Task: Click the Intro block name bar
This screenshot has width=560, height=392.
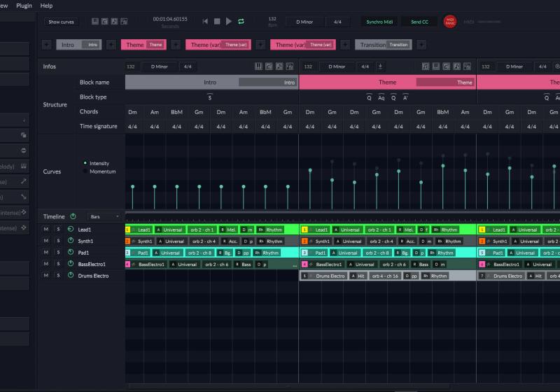Action: point(212,82)
